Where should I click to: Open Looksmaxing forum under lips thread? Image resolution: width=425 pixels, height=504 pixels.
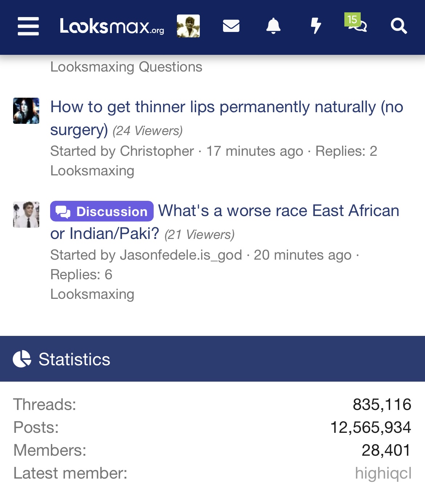point(92,171)
